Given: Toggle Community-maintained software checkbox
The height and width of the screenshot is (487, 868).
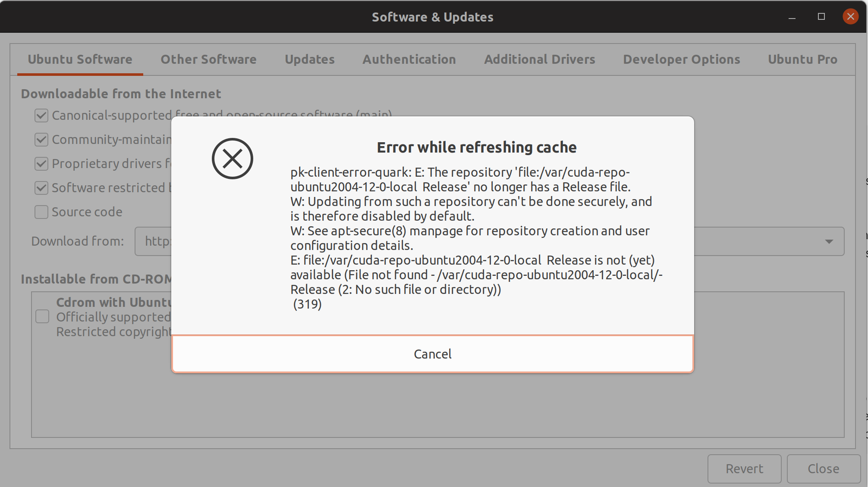Looking at the screenshot, I should (x=41, y=140).
